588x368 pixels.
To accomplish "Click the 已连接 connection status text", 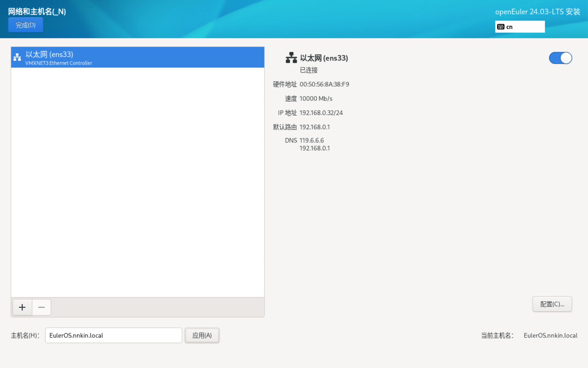I will click(308, 70).
